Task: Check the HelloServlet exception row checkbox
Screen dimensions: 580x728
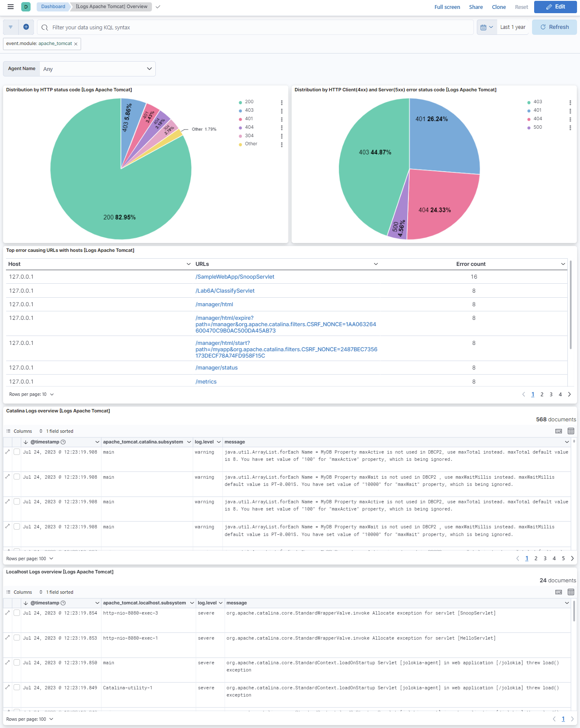Action: 17,638
